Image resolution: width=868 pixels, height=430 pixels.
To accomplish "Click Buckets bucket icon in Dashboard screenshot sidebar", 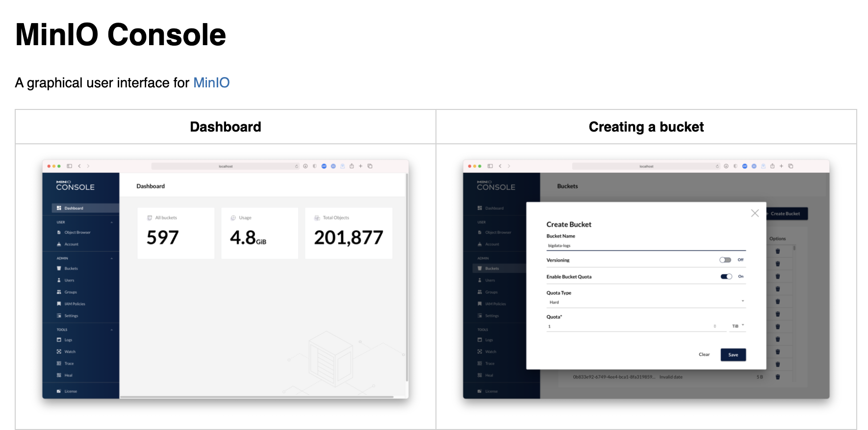I will click(x=59, y=269).
